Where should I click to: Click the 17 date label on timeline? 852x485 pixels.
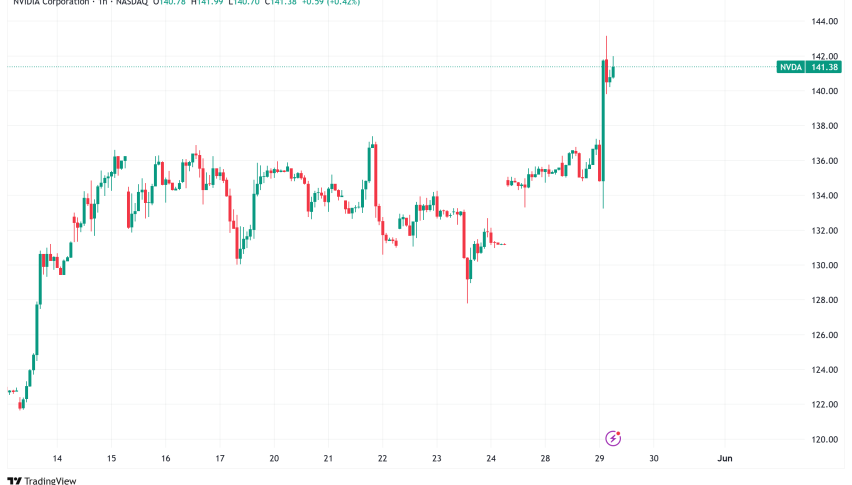coord(220,458)
